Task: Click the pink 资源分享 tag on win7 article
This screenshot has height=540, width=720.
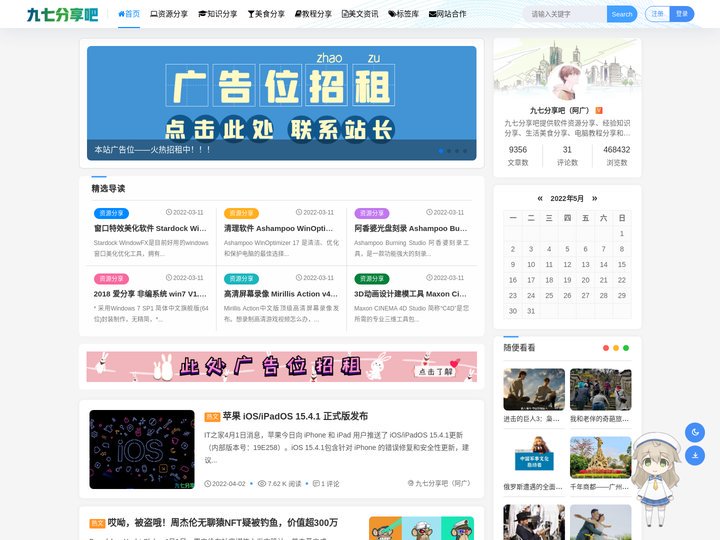Action: (x=112, y=279)
